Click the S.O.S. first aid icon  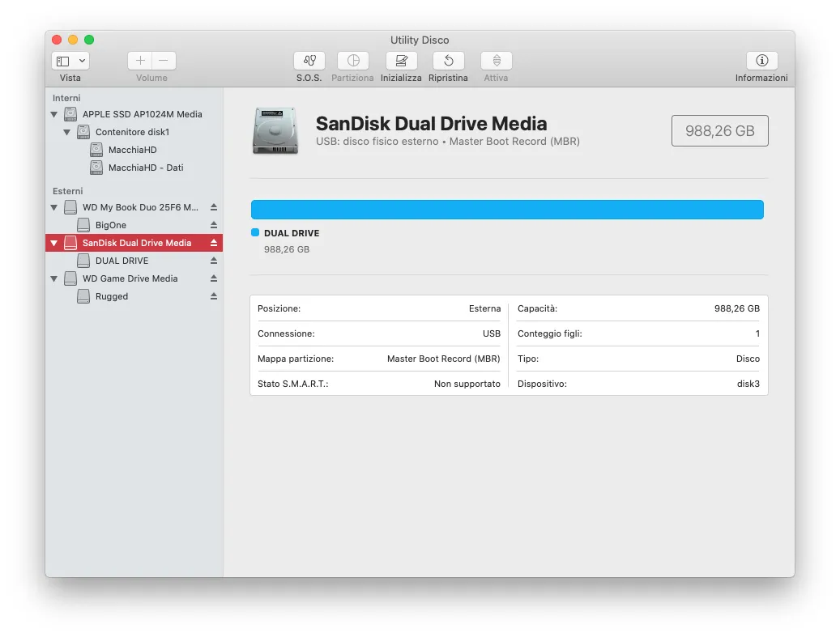309,62
